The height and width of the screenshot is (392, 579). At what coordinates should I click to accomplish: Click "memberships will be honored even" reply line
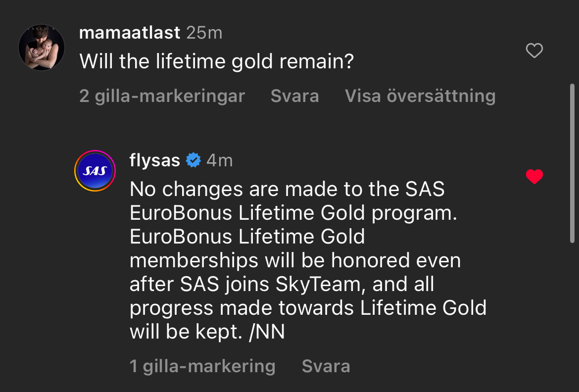[x=295, y=260]
